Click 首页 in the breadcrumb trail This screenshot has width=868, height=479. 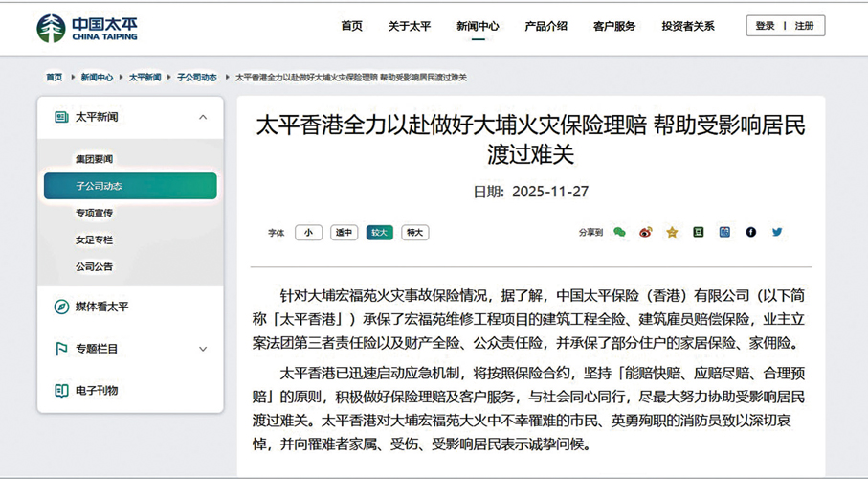(54, 77)
